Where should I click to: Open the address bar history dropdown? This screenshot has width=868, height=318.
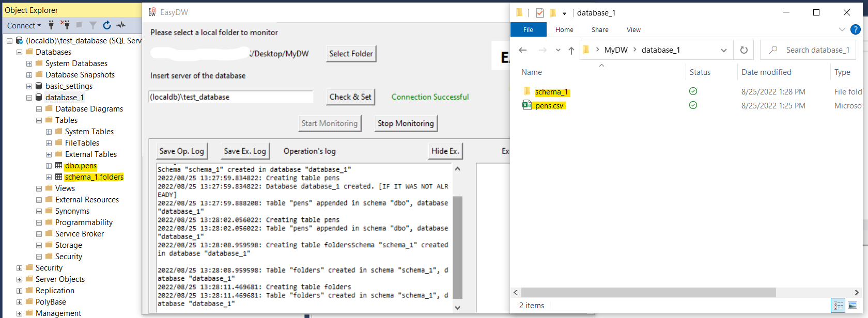[x=724, y=50]
